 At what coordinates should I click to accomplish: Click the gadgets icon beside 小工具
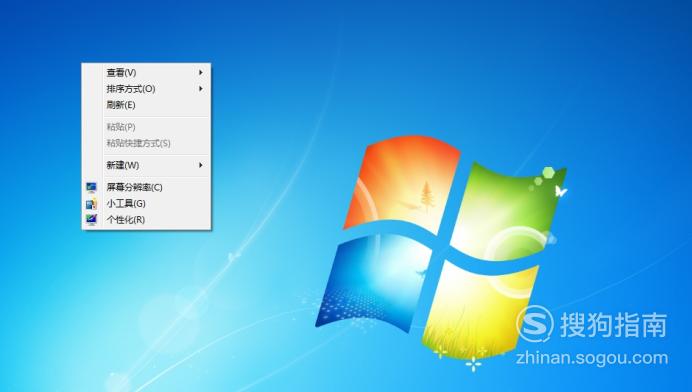click(91, 204)
